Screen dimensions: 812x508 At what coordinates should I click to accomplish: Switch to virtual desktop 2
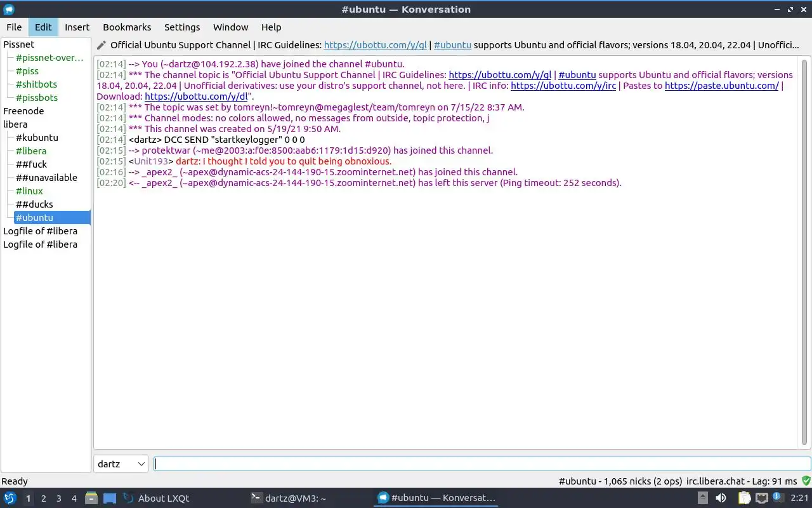(44, 498)
